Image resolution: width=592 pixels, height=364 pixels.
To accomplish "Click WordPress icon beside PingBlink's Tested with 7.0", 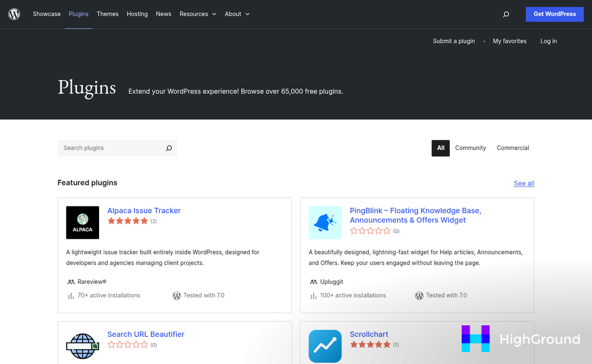I will point(419,296).
